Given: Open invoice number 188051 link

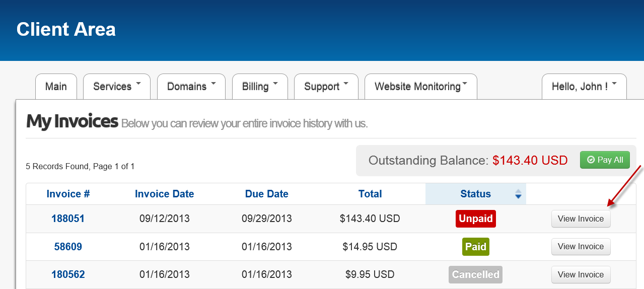Looking at the screenshot, I should (x=68, y=219).
